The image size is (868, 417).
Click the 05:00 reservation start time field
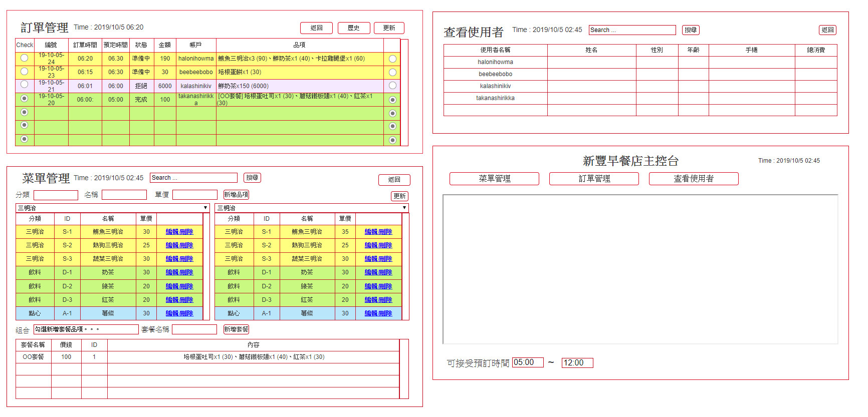(528, 362)
